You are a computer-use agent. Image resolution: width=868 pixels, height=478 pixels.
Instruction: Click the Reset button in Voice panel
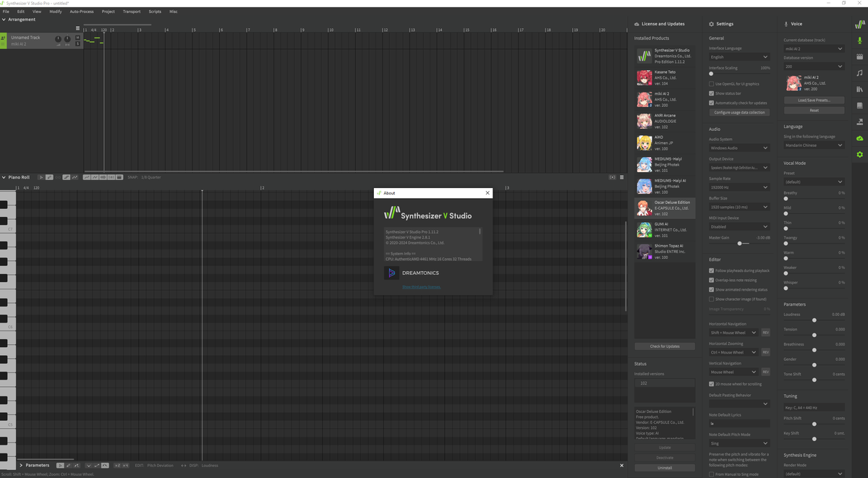[814, 110]
